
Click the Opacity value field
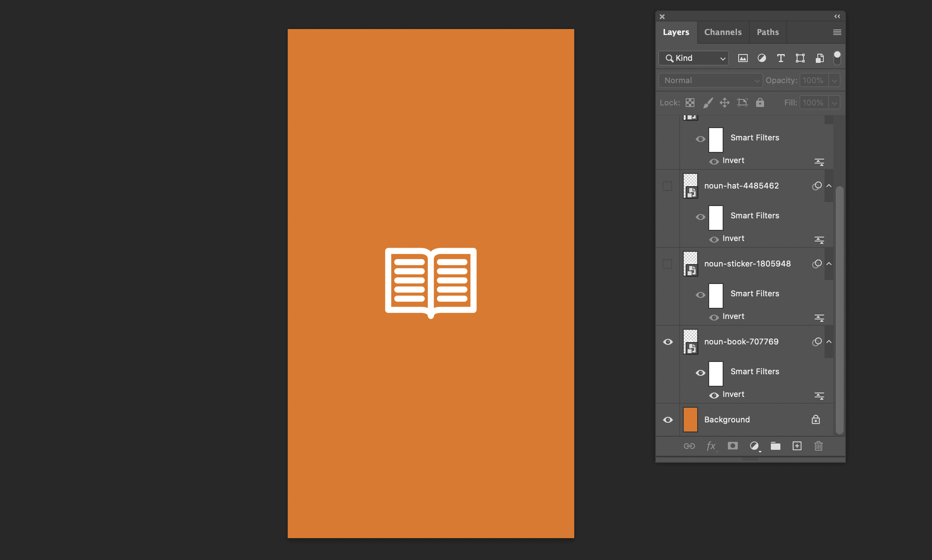813,80
